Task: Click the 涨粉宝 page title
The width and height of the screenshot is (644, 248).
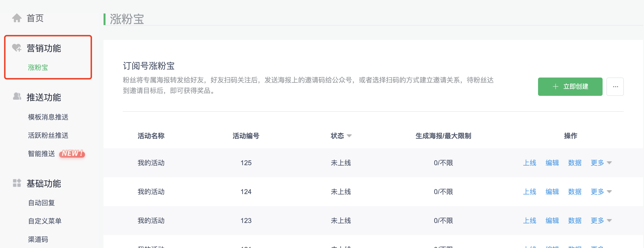Action: tap(127, 19)
